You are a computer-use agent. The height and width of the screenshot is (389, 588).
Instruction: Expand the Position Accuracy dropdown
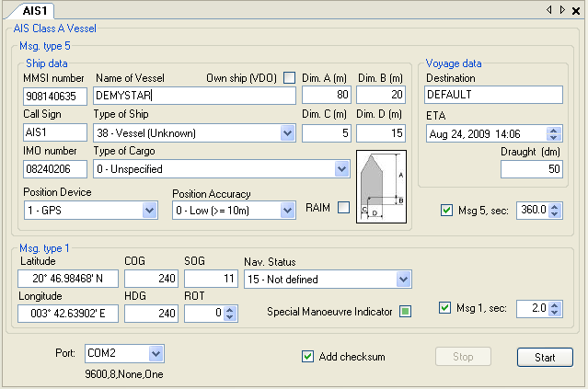point(287,211)
